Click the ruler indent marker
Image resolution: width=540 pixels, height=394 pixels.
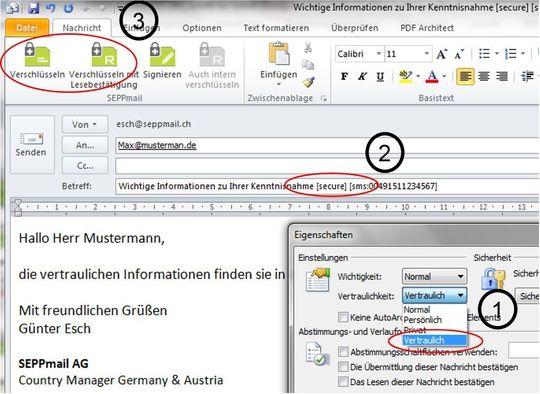(18, 207)
